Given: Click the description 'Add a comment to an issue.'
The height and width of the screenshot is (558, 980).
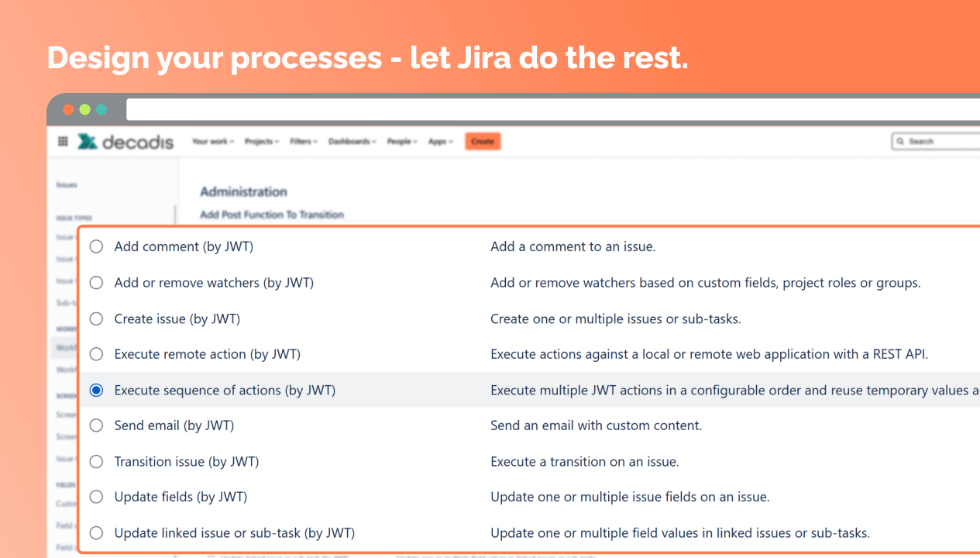Looking at the screenshot, I should tap(573, 246).
